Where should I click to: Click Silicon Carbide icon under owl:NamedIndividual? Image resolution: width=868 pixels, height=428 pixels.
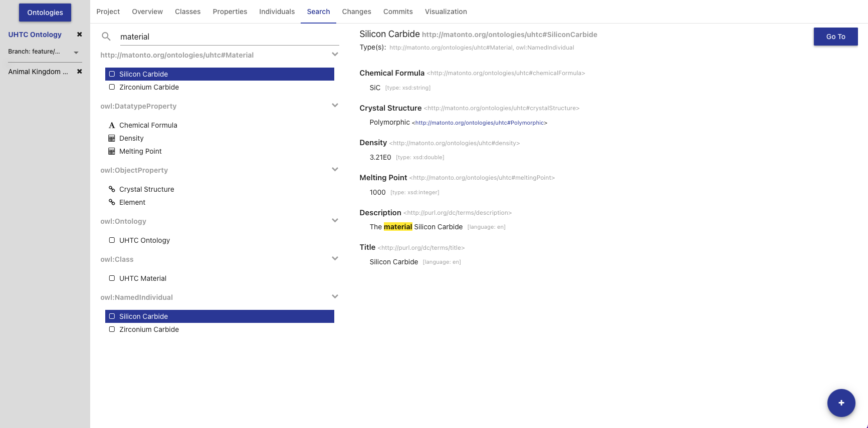click(112, 316)
